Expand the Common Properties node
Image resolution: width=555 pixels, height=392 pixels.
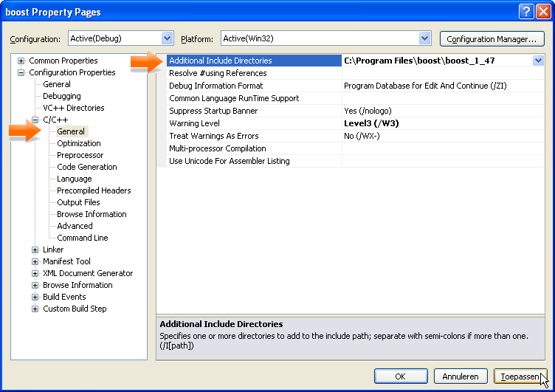pos(21,61)
